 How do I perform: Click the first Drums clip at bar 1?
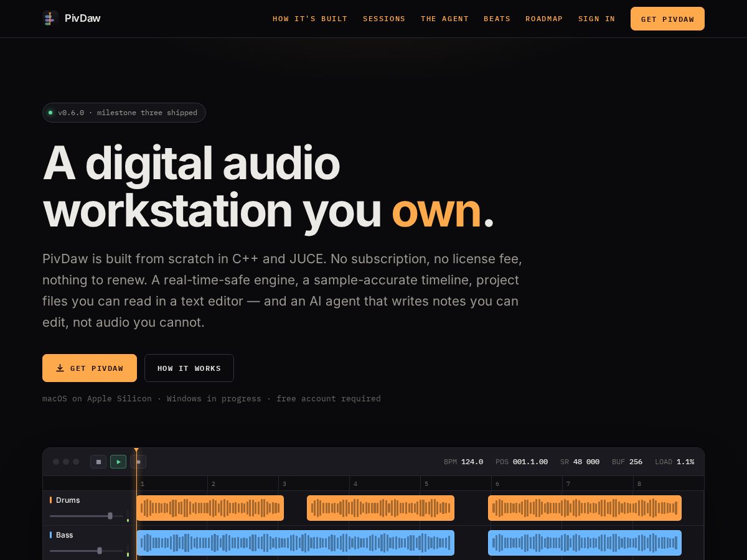tap(210, 508)
